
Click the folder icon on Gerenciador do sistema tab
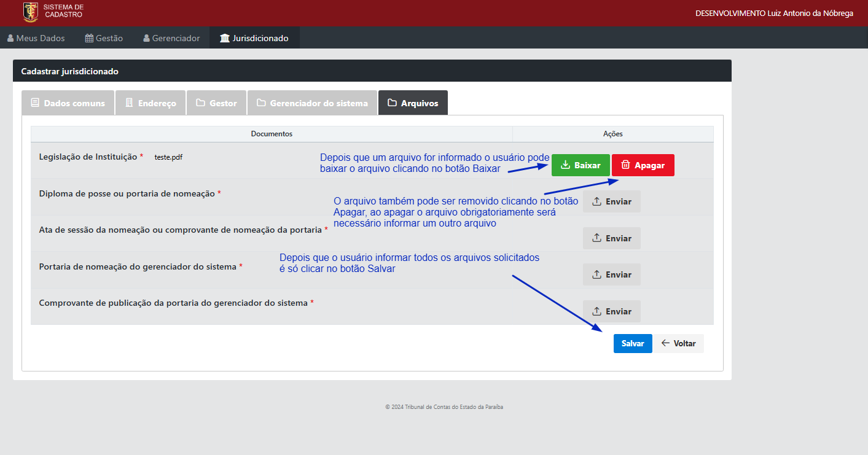click(261, 103)
